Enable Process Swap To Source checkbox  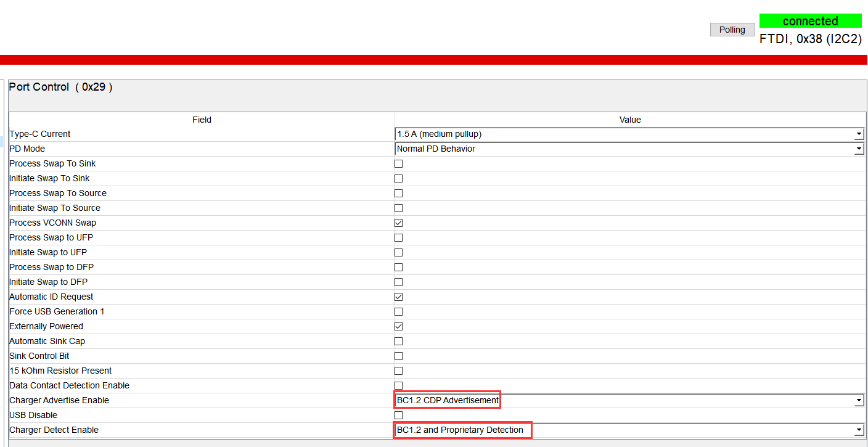coord(398,193)
